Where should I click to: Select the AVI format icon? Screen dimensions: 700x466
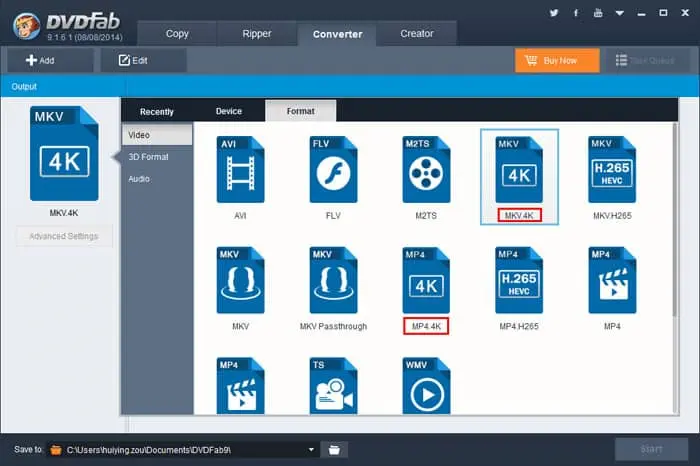pos(240,169)
